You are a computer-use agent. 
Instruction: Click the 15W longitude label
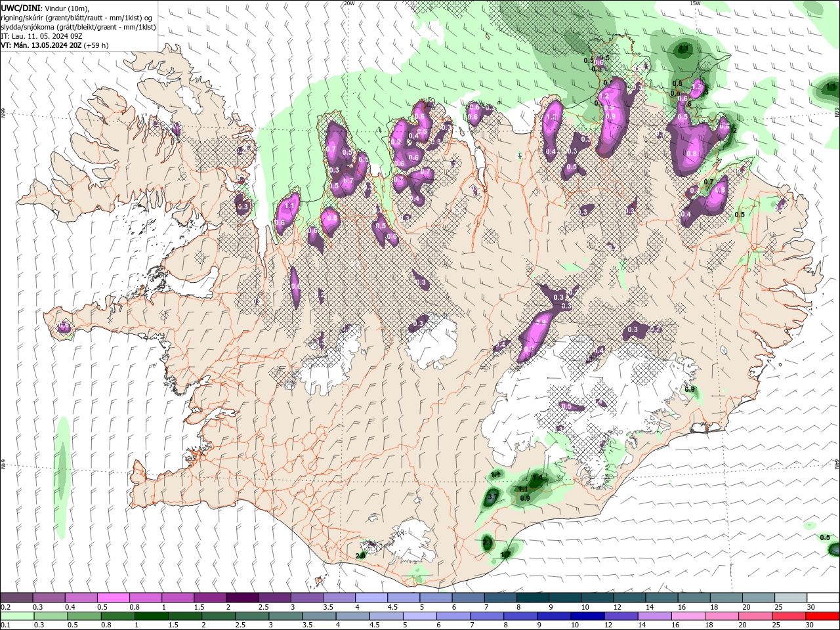point(696,3)
